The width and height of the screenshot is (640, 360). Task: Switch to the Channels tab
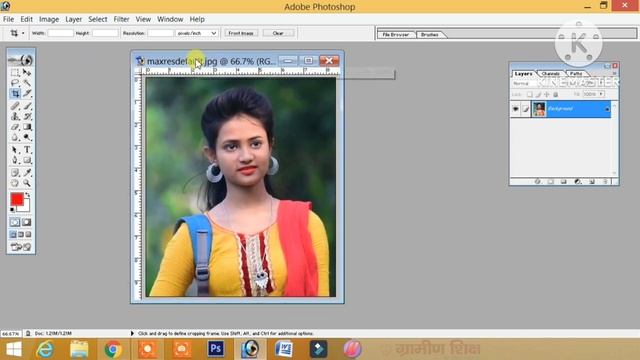pyautogui.click(x=550, y=73)
